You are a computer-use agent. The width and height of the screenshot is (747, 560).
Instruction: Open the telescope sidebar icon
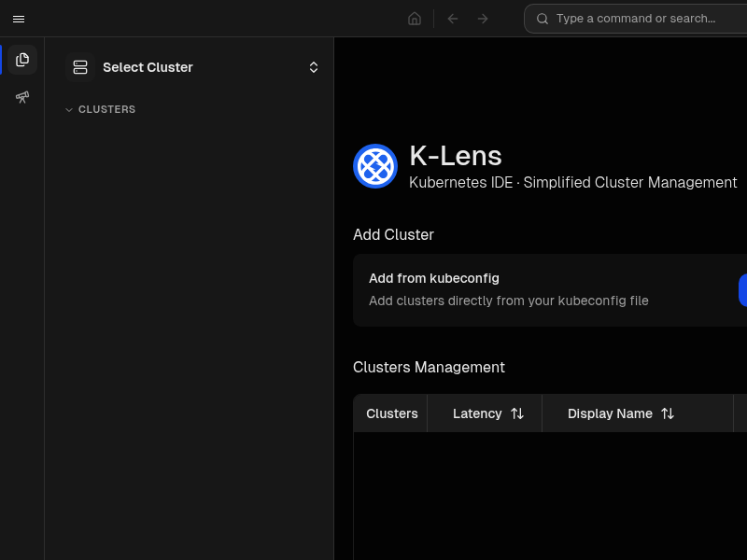tap(22, 97)
